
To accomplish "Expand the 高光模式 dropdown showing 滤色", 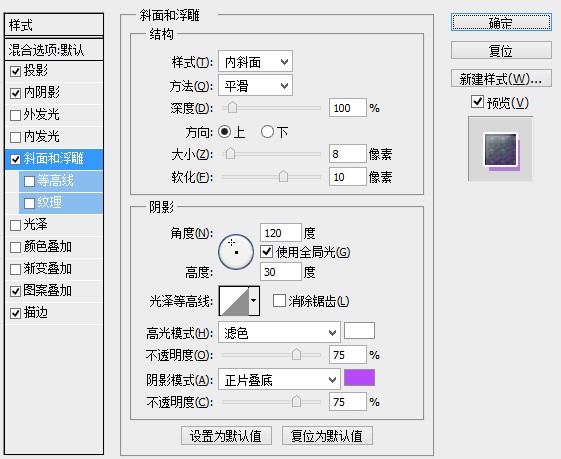I will (279, 332).
